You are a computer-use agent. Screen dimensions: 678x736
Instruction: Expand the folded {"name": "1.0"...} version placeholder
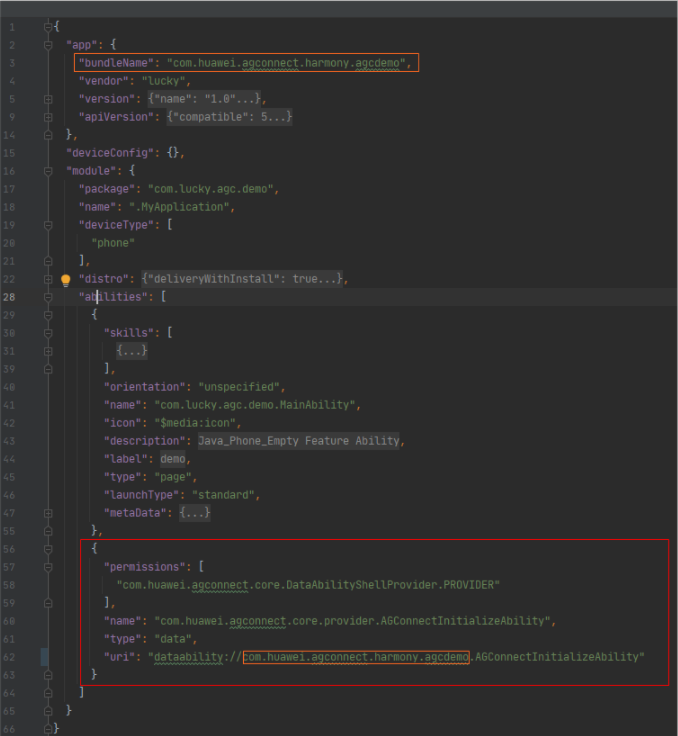(205, 99)
